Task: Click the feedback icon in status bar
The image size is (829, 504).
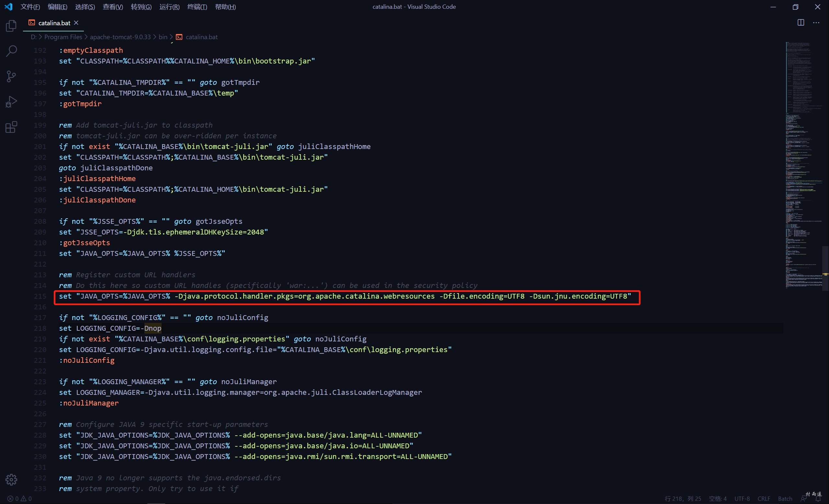Action: click(804, 498)
